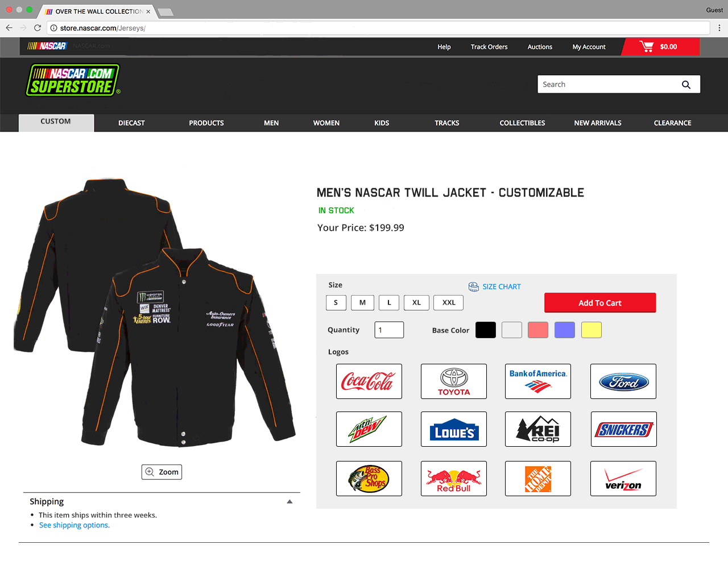The height and width of the screenshot is (582, 728).
Task: Choose the Red Bull logo
Action: 454,479
